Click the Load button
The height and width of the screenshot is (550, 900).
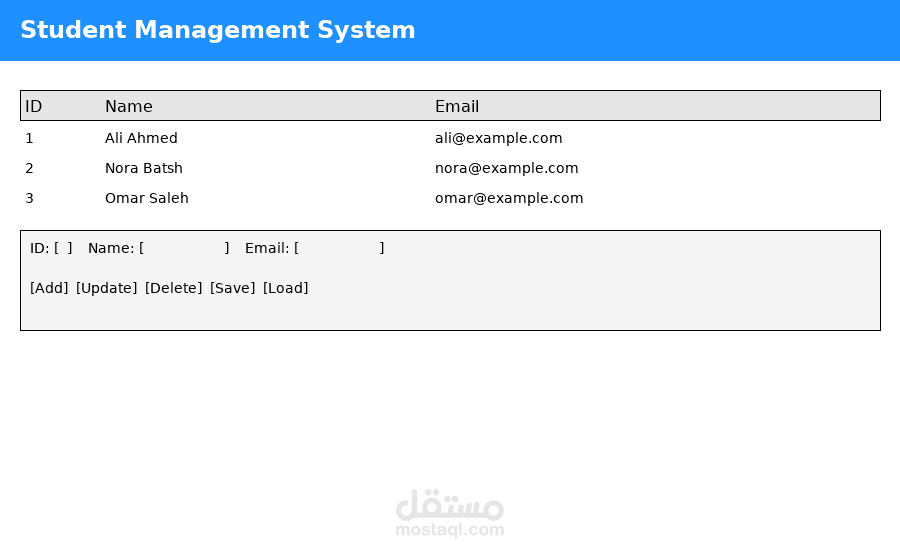[x=285, y=288]
